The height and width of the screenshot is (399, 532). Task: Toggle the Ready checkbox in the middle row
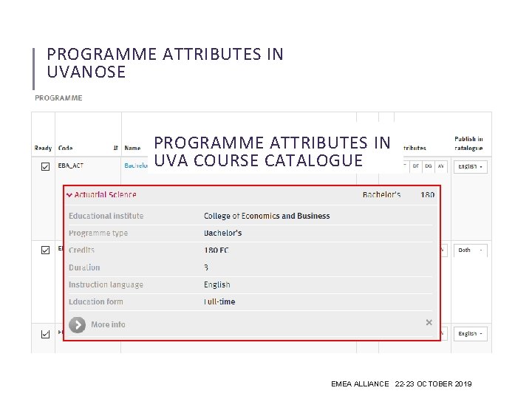point(45,250)
